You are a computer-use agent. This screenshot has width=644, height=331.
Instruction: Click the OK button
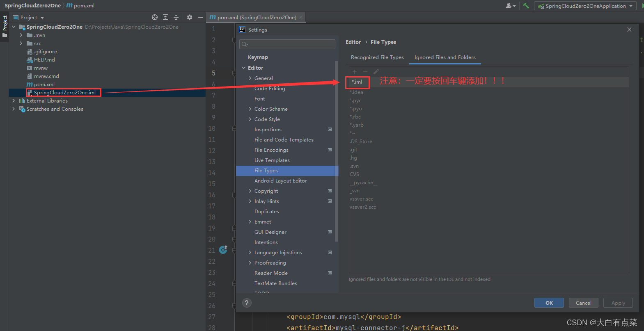click(x=549, y=303)
